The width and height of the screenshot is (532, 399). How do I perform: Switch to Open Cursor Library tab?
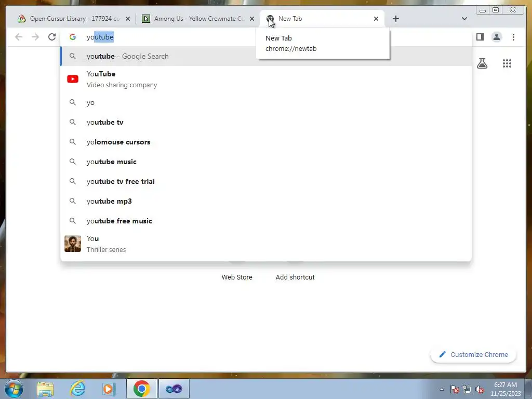[x=74, y=19]
